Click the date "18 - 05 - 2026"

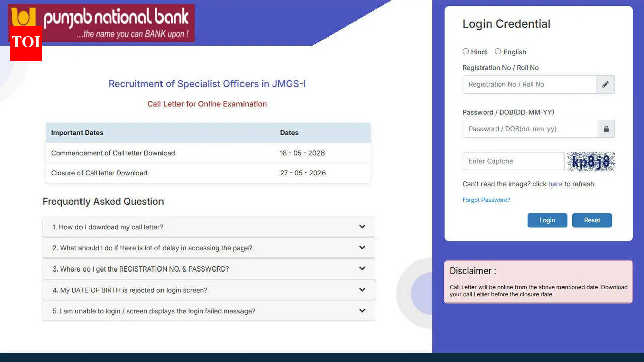pos(303,153)
